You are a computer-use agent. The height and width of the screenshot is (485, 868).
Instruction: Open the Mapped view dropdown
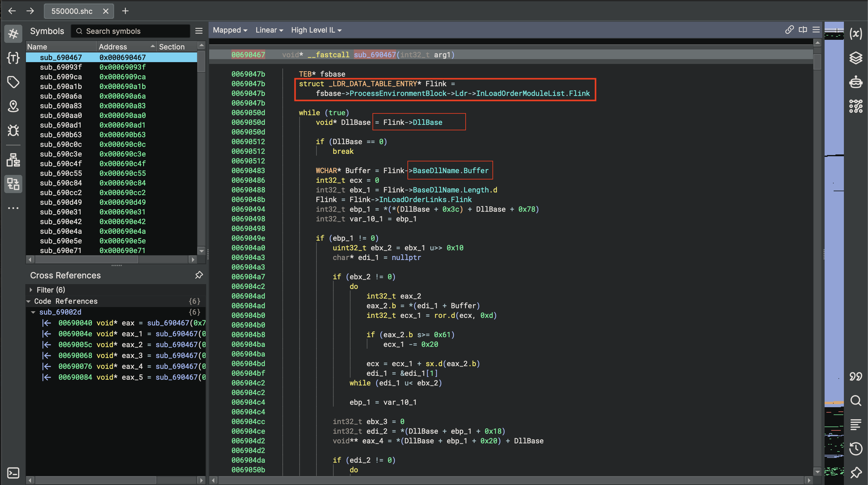pos(230,30)
